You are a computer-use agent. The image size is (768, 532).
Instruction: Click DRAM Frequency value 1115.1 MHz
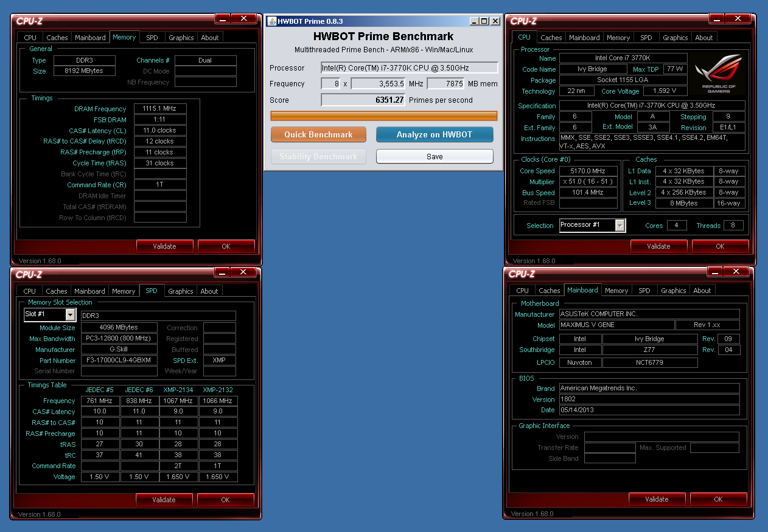click(160, 109)
